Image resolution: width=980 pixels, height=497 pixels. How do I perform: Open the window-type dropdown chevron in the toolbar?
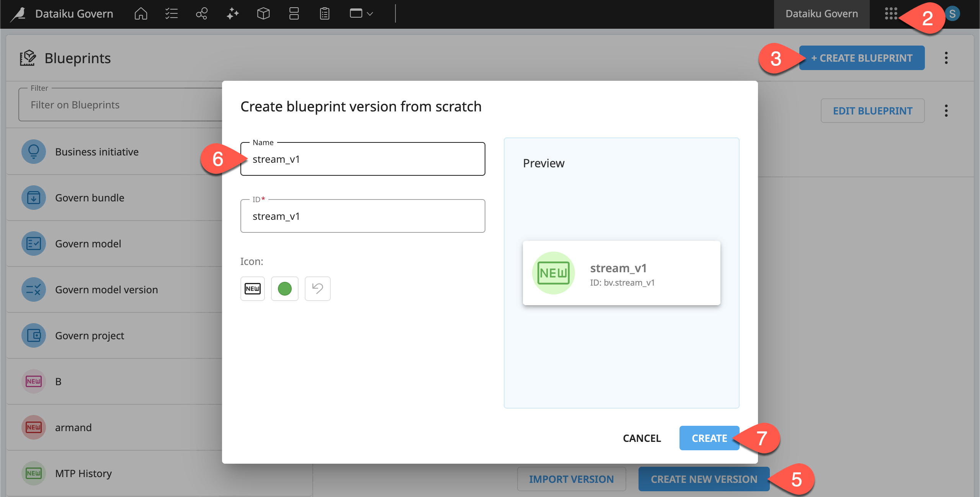click(x=370, y=14)
